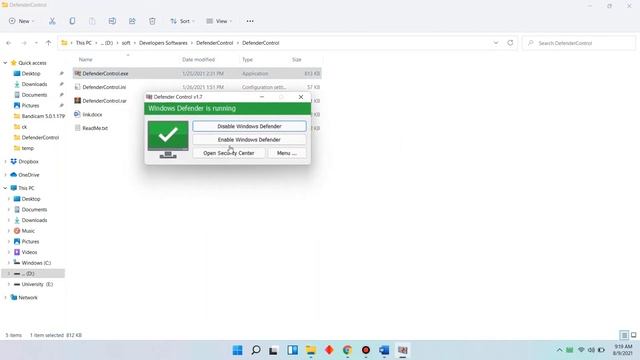The height and width of the screenshot is (360, 640).
Task: Open the Menu ... button in Defender Control
Action: point(287,153)
